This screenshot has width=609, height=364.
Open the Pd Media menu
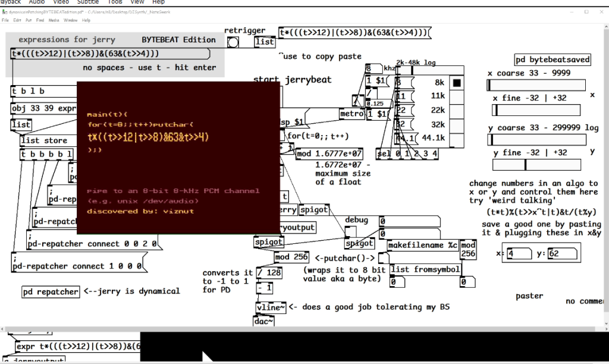[x=54, y=20]
